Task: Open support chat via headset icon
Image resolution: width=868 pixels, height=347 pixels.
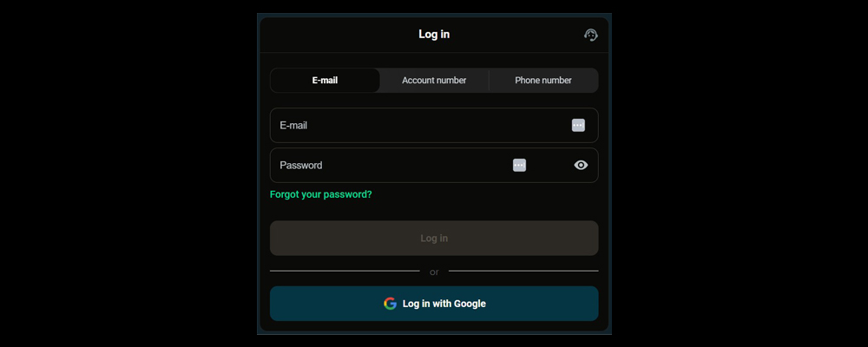Action: click(x=590, y=35)
